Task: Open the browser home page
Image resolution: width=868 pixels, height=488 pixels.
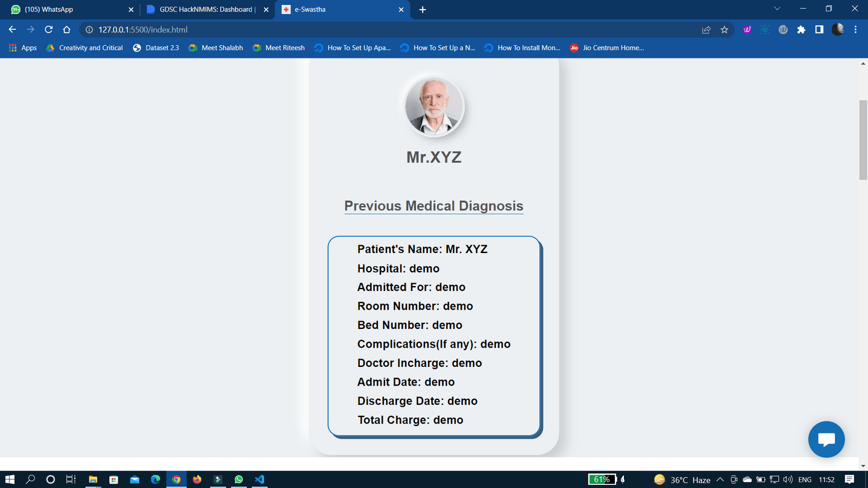Action: click(x=67, y=30)
